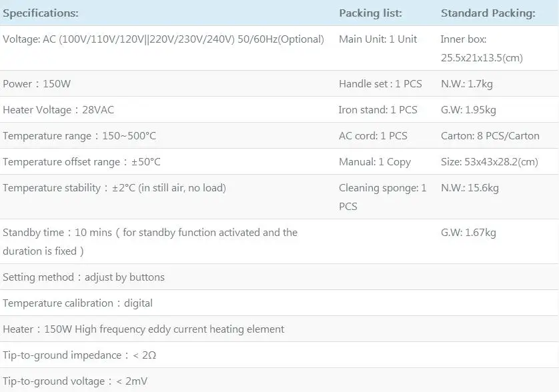The image size is (559, 392).
Task: Select Cleaning sponge packing item
Action: [x=382, y=197]
